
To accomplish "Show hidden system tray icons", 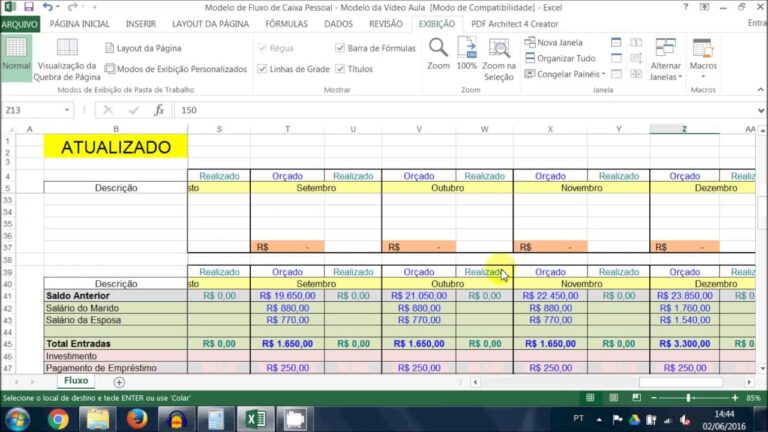I will 599,419.
